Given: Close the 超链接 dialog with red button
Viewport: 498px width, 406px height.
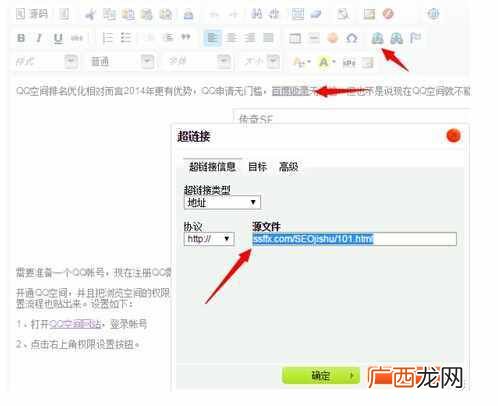Looking at the screenshot, I should click(453, 136).
